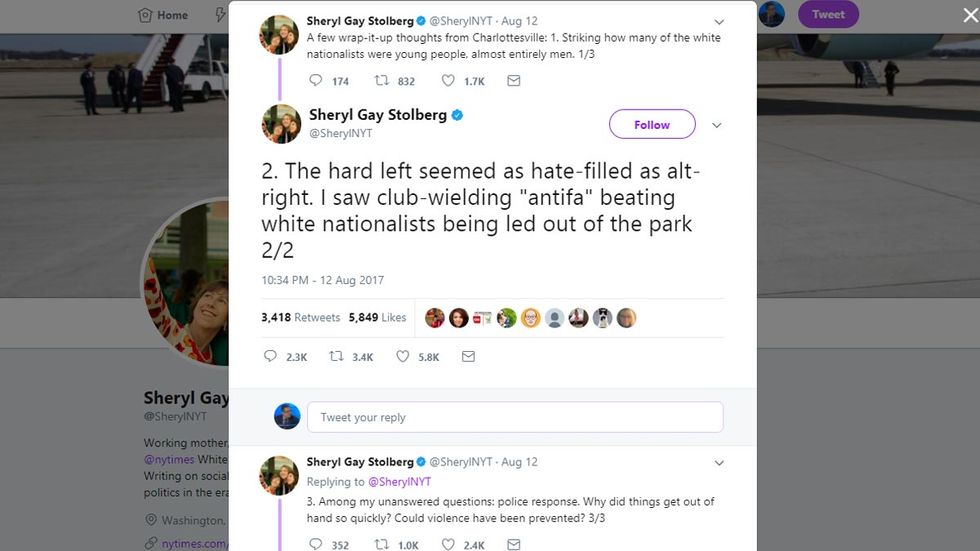This screenshot has width=980, height=551.
Task: View the 5,849 Likes list
Action: 377,318
